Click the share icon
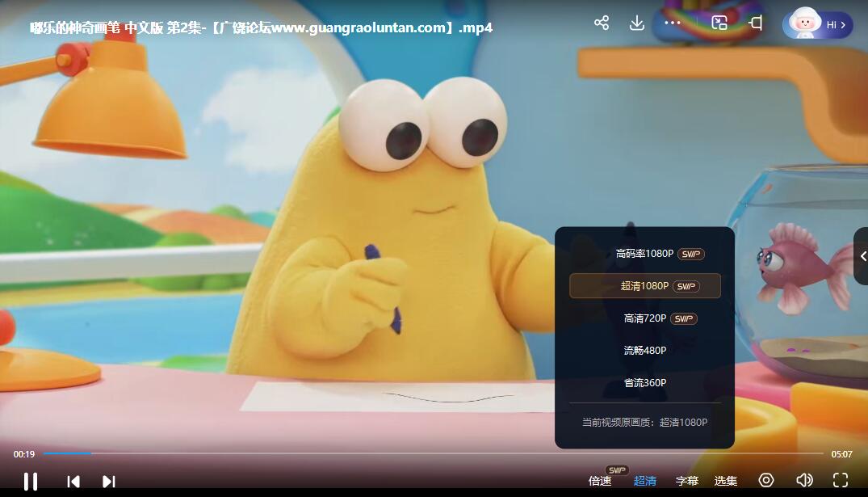Image resolution: width=868 pixels, height=497 pixels. pyautogui.click(x=602, y=23)
